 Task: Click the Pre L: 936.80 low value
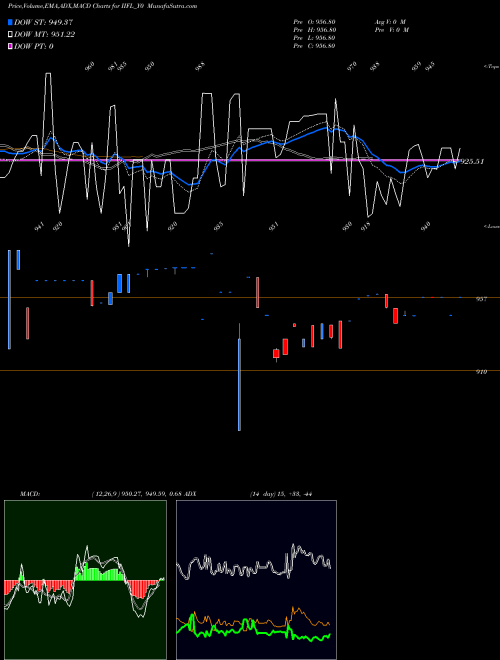tap(314, 38)
